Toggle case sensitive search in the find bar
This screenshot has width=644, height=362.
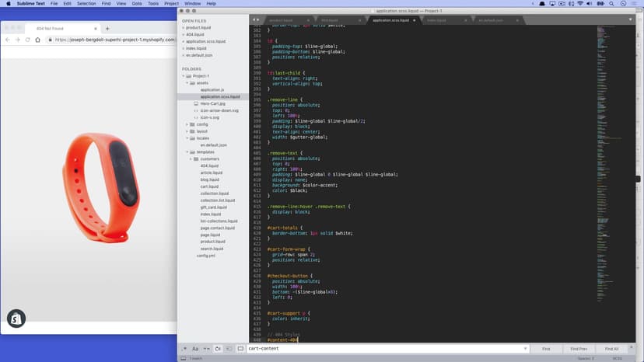195,349
